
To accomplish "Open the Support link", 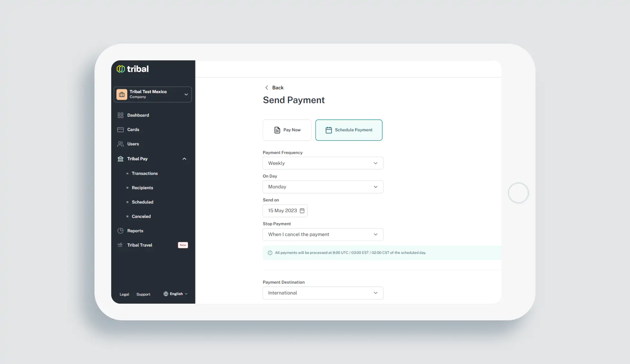I will (x=143, y=294).
